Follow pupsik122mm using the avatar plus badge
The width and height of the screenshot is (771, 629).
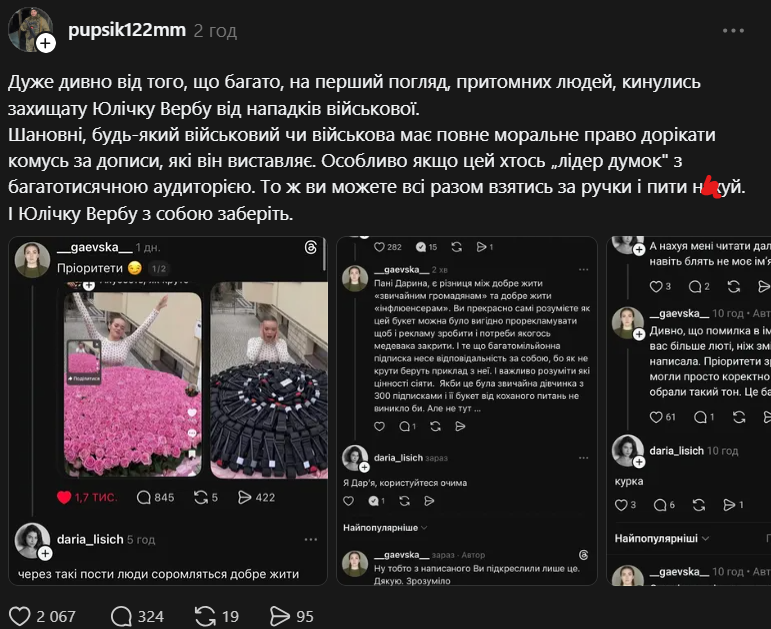coord(46,43)
